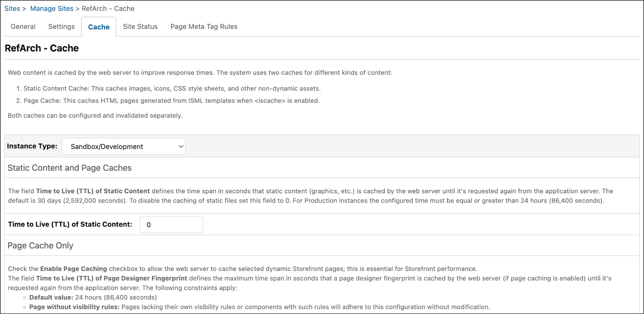This screenshot has width=644, height=314.
Task: Go to Manage Sites breadcrumb
Action: click(x=52, y=8)
